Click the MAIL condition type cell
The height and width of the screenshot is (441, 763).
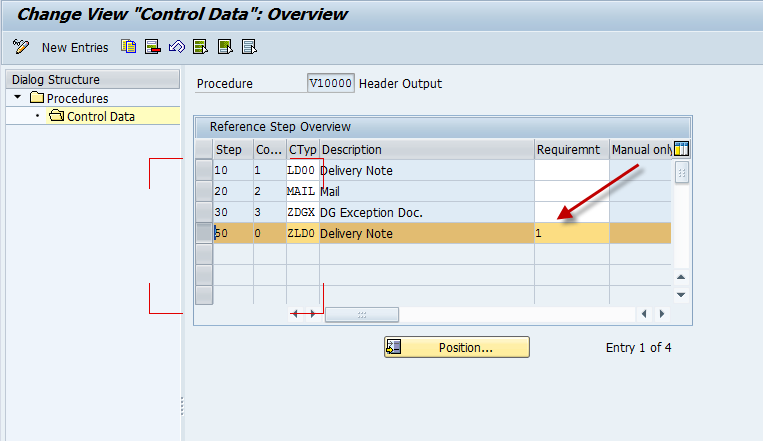tap(303, 191)
